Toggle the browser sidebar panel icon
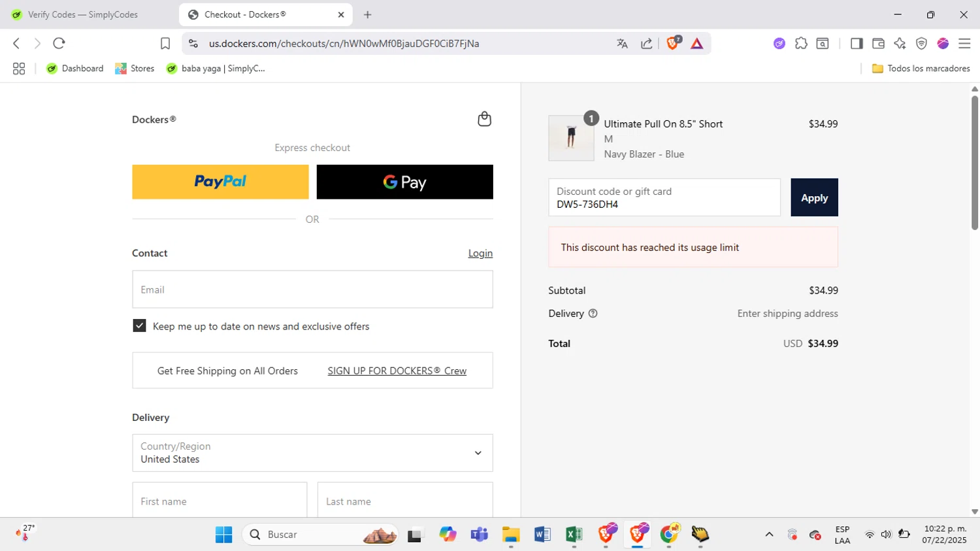This screenshot has height=551, width=980. tap(857, 43)
